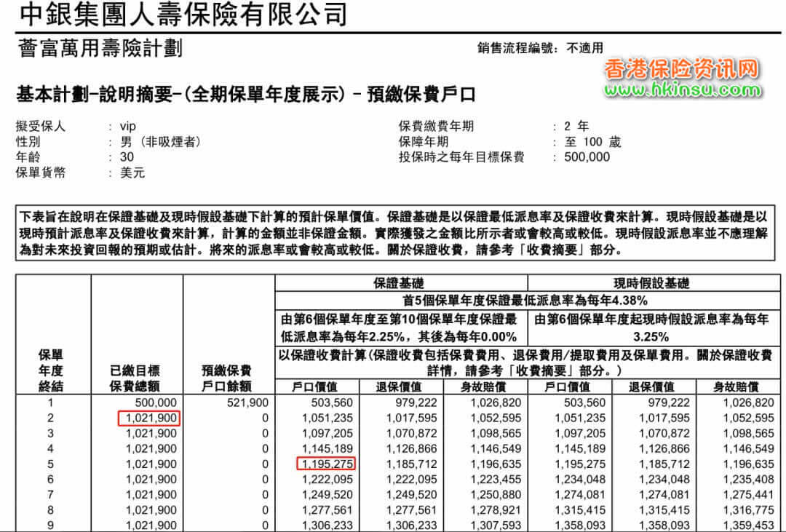Select the coverage value 至 100 歲
The height and width of the screenshot is (532, 786).
click(592, 142)
